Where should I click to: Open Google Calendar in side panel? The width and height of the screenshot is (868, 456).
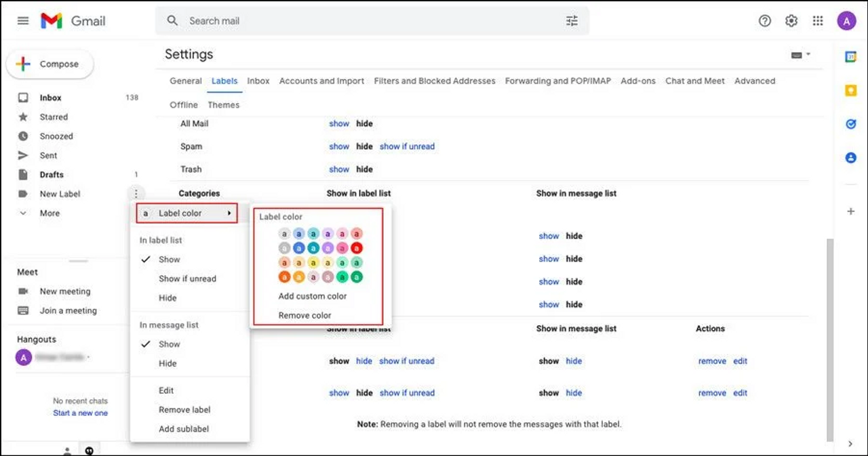[x=850, y=57]
